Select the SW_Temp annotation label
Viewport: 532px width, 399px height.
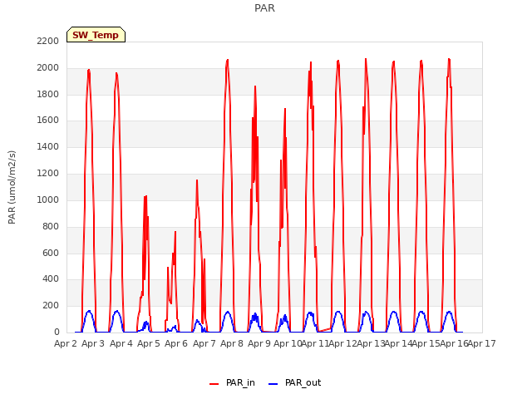click(x=96, y=35)
